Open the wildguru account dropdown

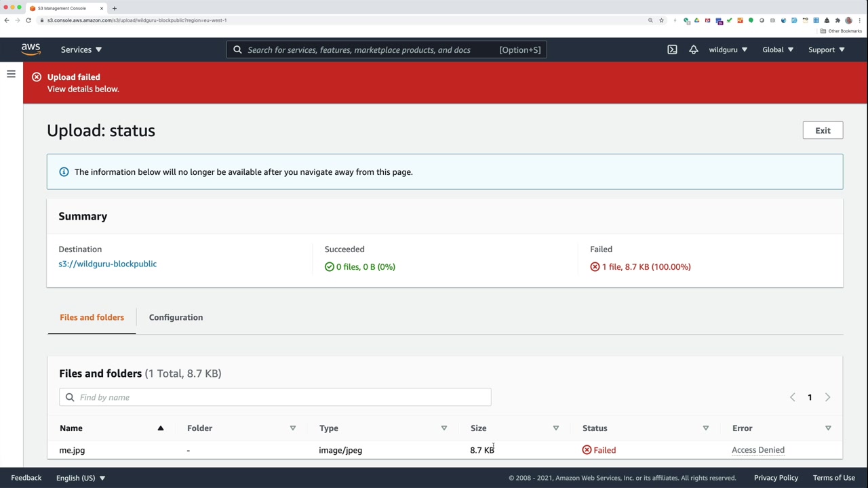(x=728, y=49)
